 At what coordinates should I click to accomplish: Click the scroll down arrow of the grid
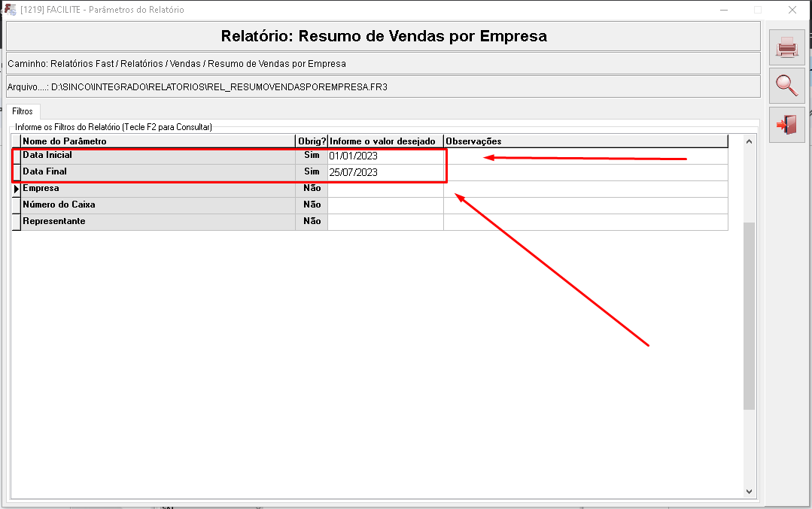click(749, 492)
